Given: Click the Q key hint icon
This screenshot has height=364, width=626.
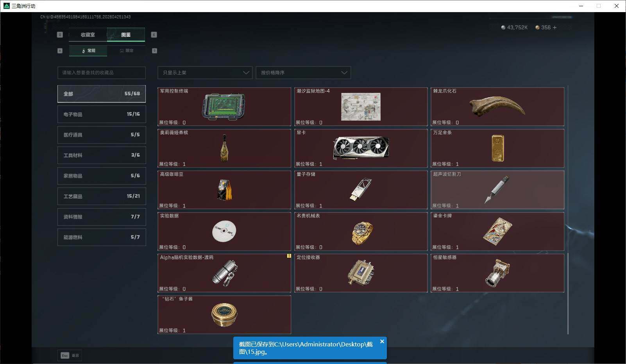Looking at the screenshot, I should click(60, 35).
